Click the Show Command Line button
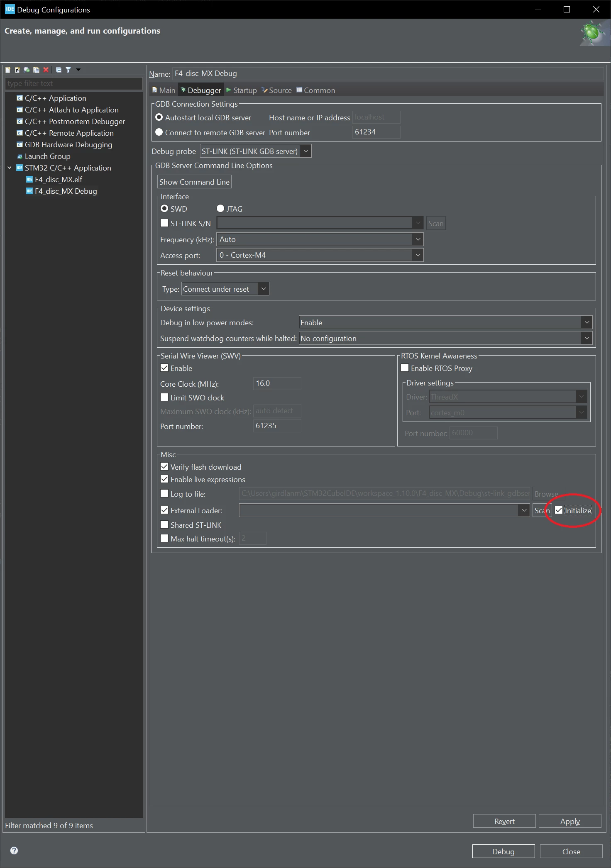 pos(194,182)
